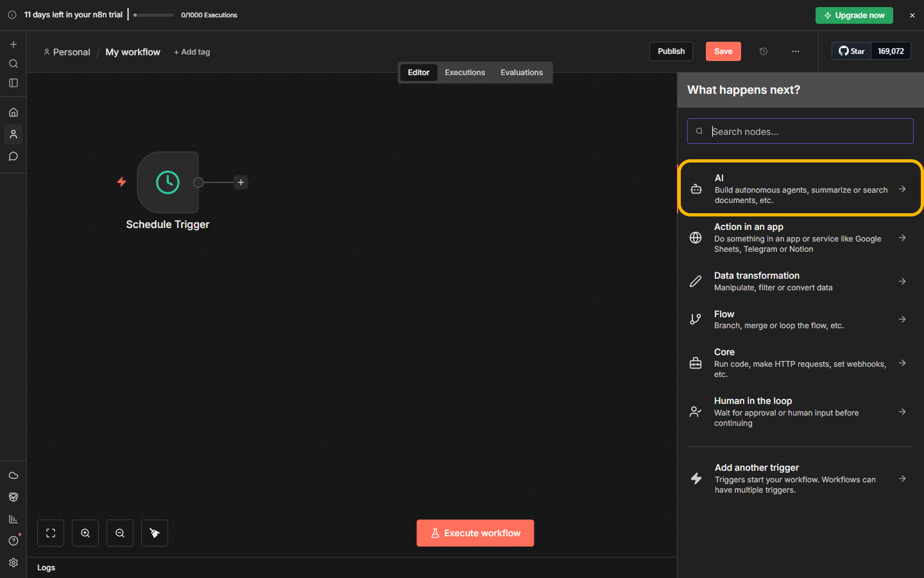Screen dimensions: 924x578
Task: Switch to the Executions tab
Action: [x=465, y=73]
